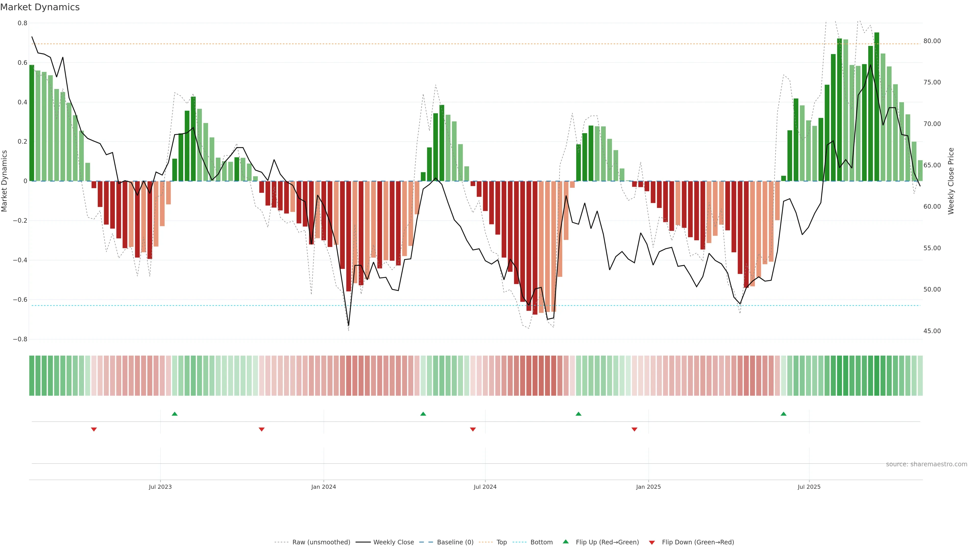Click the Flip Up green triangle legend icon

click(x=566, y=542)
